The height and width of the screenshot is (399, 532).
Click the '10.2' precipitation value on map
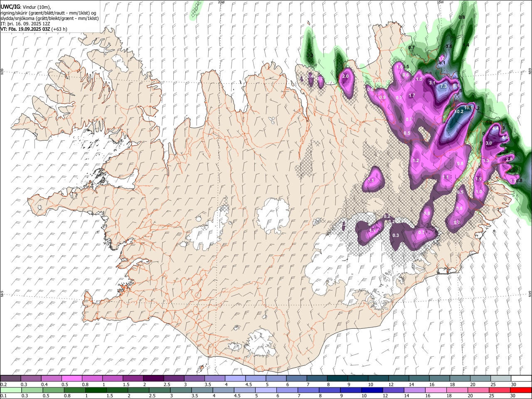459,112
